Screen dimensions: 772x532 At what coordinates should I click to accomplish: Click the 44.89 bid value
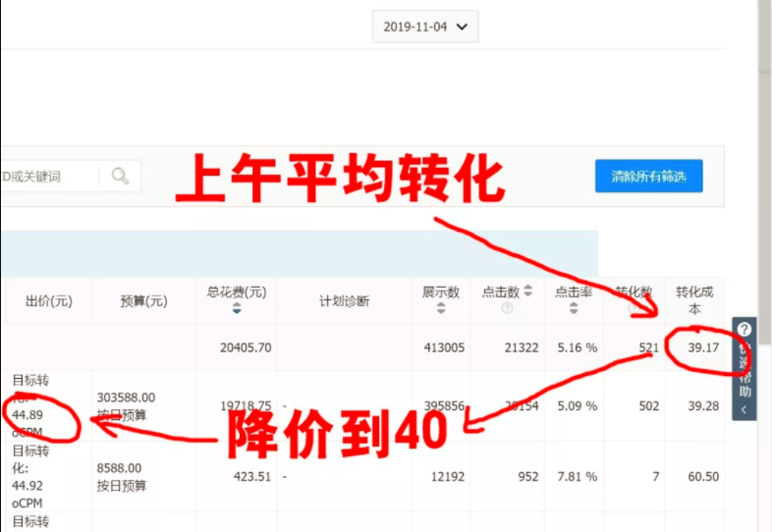pyautogui.click(x=28, y=415)
